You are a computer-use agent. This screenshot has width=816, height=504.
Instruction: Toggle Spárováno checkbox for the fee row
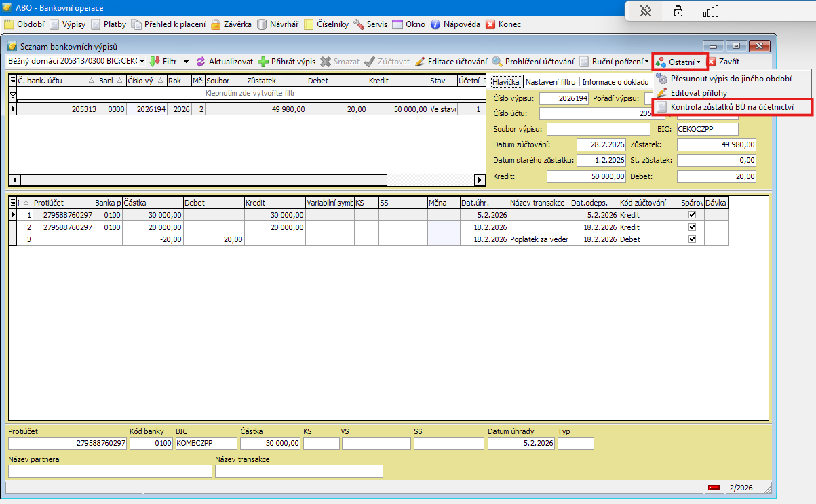pos(692,239)
